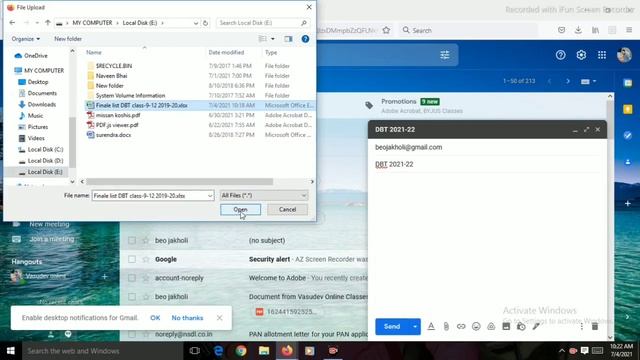Insert files using Google Drive icon
640x360 pixels.
(x=491, y=326)
